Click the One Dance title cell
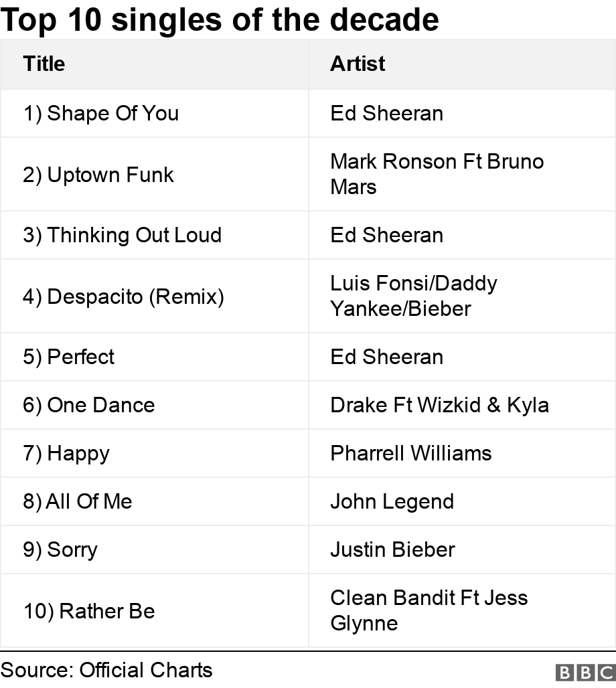This screenshot has width=616, height=688. tap(89, 405)
